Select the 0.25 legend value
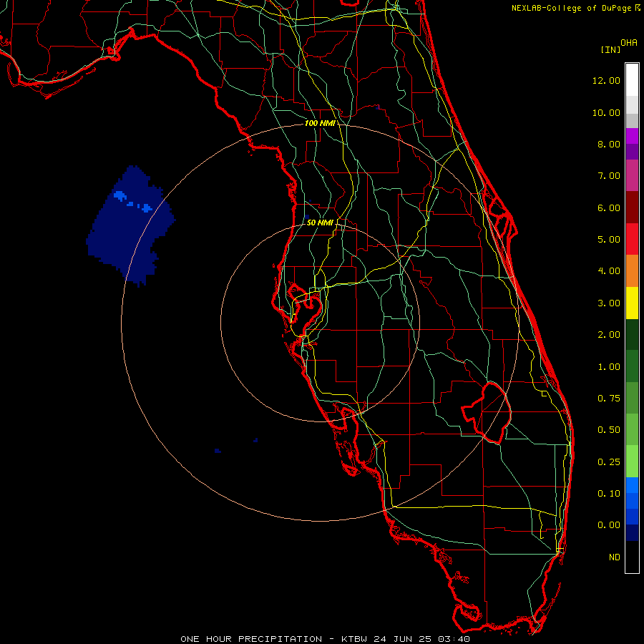Screen dimensions: 644x644 click(609, 462)
